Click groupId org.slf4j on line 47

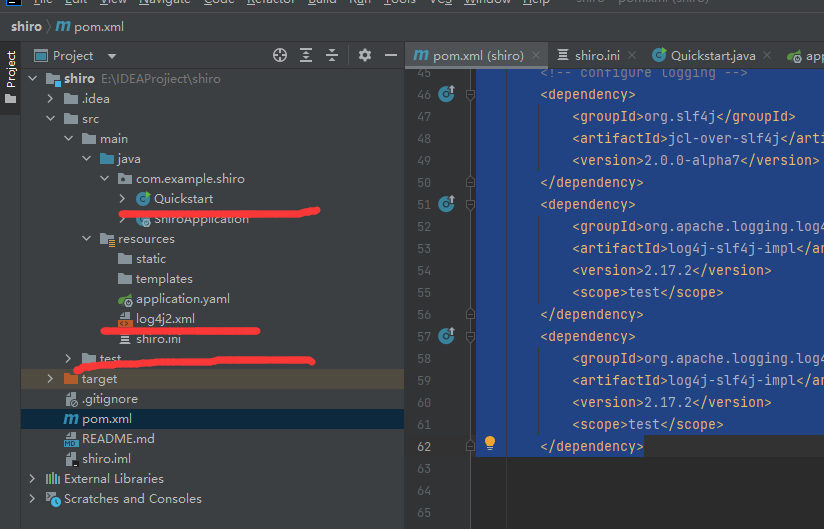(679, 116)
